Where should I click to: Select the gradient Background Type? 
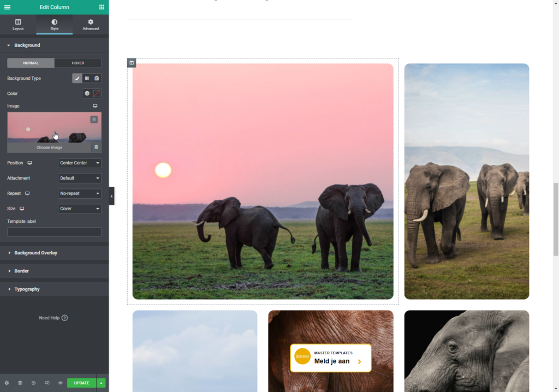point(87,79)
